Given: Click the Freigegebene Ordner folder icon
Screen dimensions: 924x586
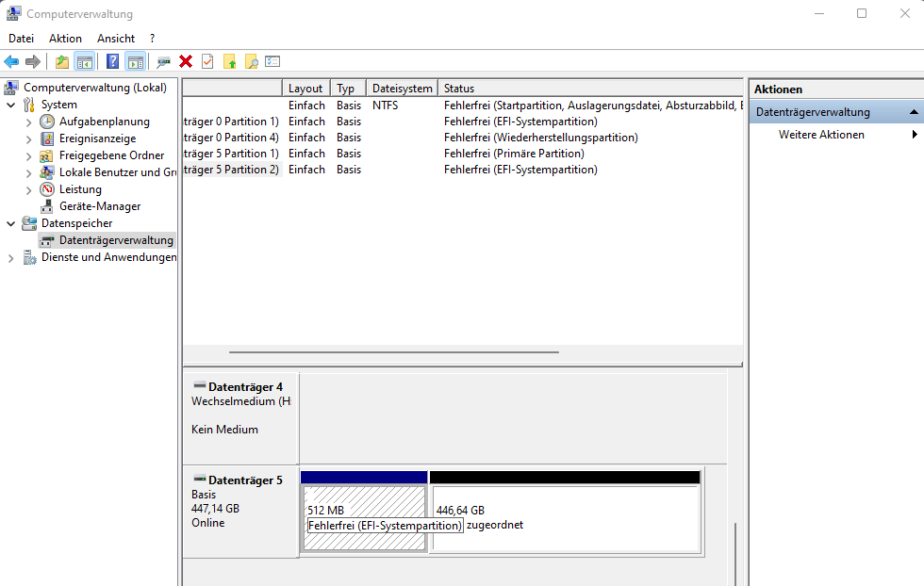Looking at the screenshot, I should 47,155.
